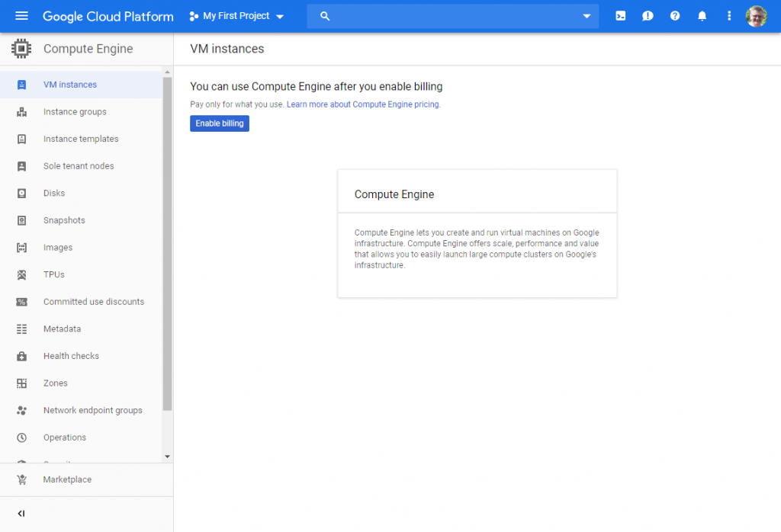Screen dimensions: 781x532
Task: Select VM instances in the sidebar
Action: (x=81, y=85)
